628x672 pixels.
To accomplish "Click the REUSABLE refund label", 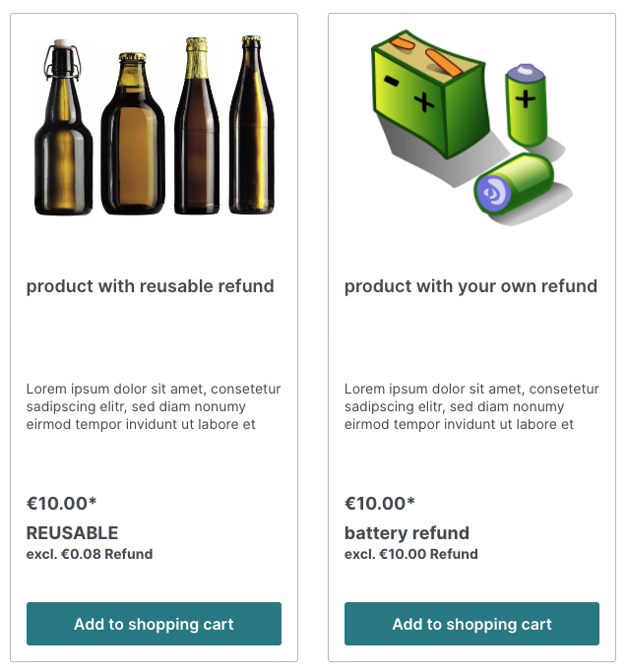I will tap(72, 533).
